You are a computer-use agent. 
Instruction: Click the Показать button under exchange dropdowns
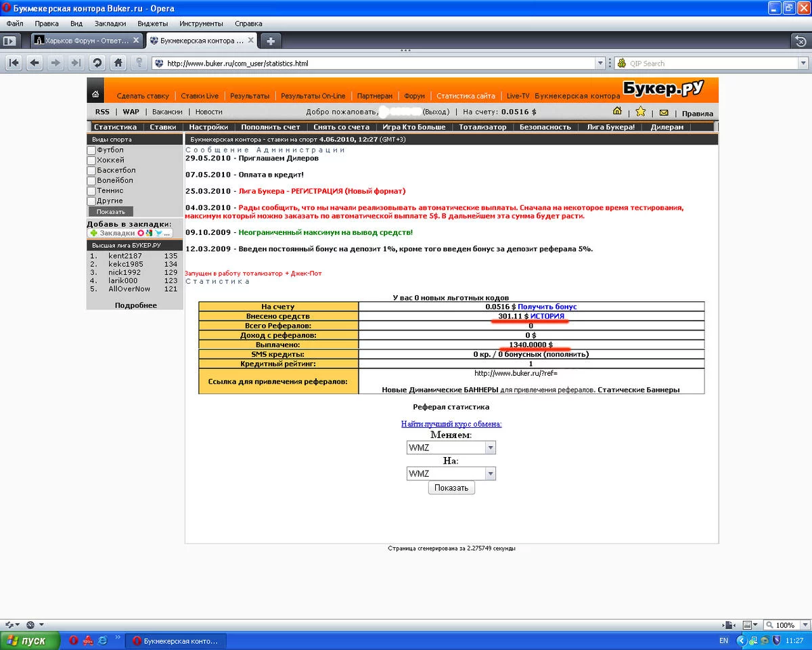[451, 487]
